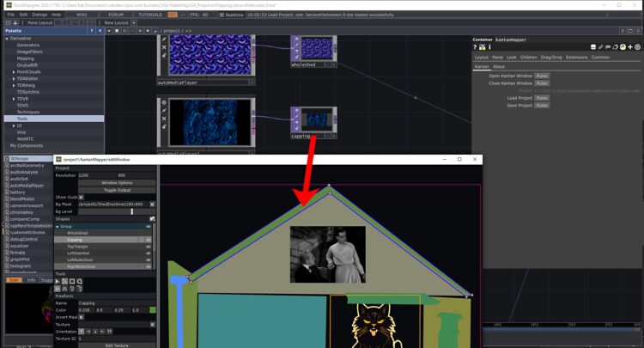Click the add shape icon next to Shapes
The height and width of the screenshot is (348, 644).
(152, 219)
